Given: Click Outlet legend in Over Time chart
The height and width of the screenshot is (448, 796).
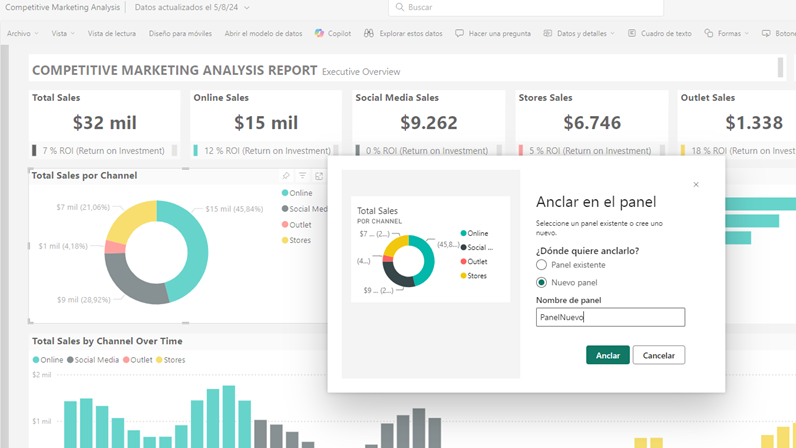Looking at the screenshot, I should [138, 360].
